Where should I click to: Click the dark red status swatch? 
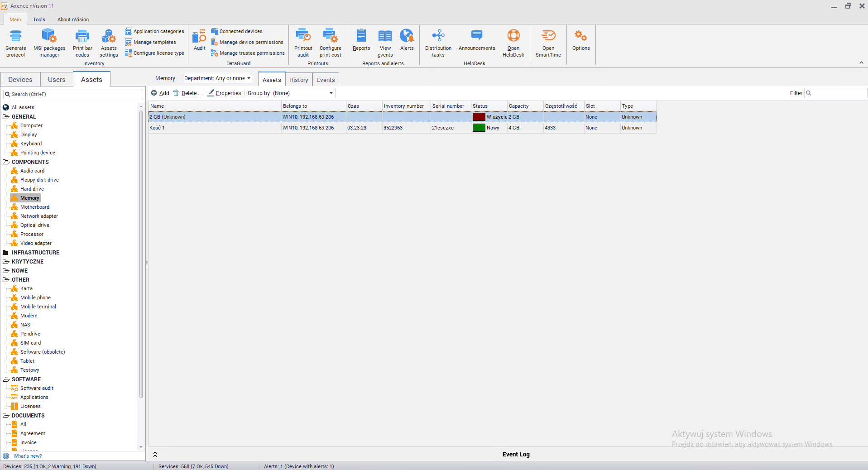[x=479, y=117]
